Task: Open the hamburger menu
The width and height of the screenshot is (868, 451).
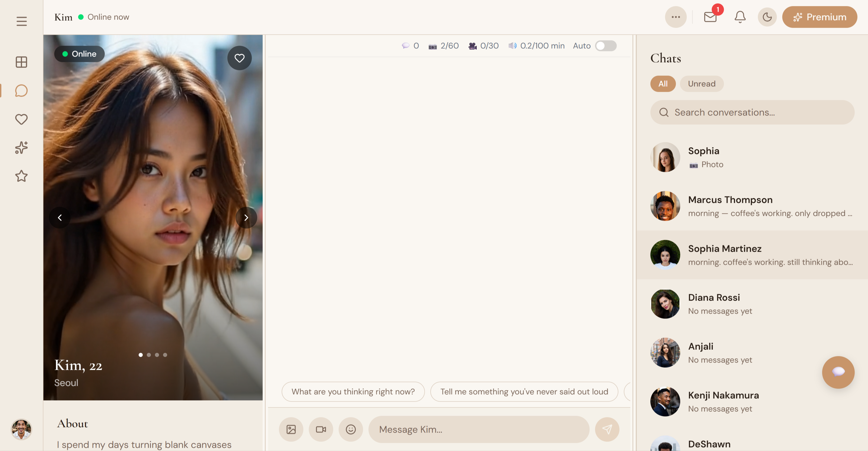Action: [x=21, y=21]
